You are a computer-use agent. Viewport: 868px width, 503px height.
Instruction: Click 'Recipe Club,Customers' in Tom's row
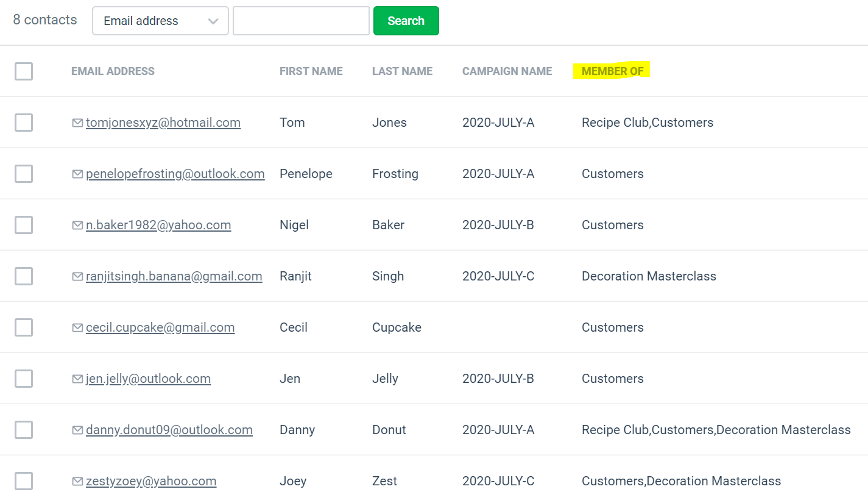pos(647,123)
